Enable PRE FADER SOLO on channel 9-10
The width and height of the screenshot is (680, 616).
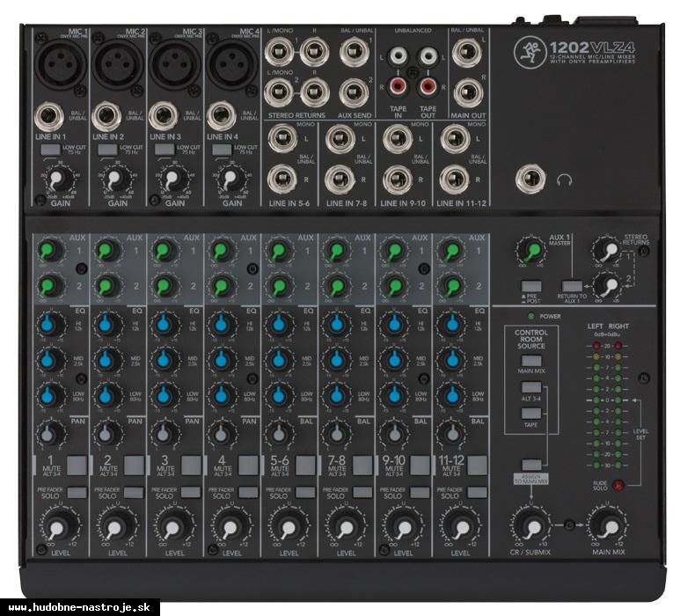420,493
